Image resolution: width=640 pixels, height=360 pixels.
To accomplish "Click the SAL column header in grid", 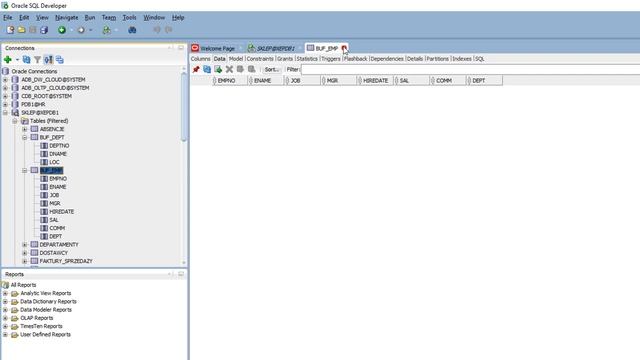I will tap(412, 81).
